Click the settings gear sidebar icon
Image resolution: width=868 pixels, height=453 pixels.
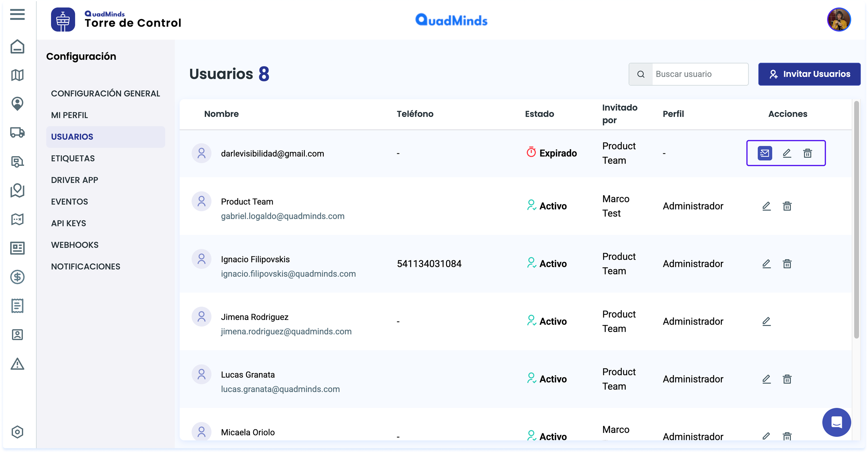17,432
